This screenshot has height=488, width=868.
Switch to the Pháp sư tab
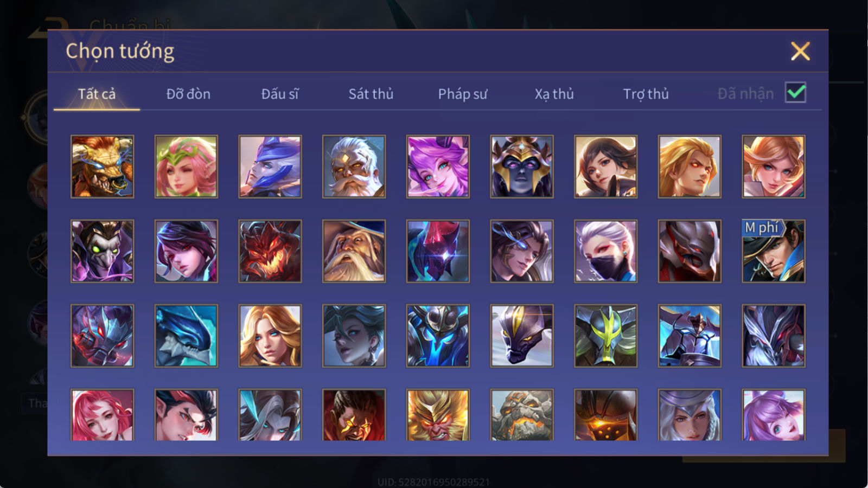coord(463,94)
